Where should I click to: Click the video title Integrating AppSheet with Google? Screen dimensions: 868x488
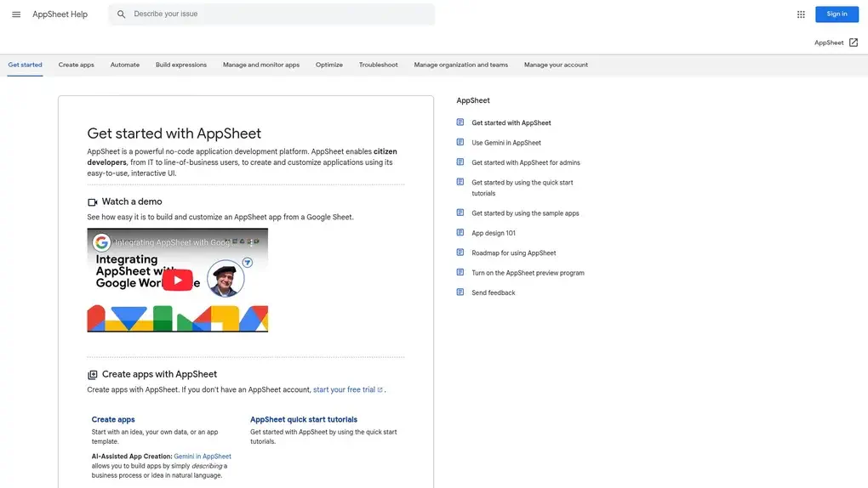173,242
